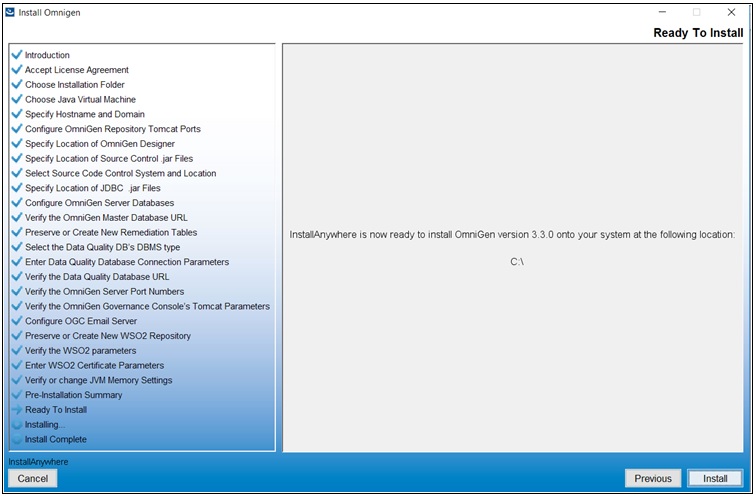Select Enter Data Quality Database Connection Parameters text
This screenshot has height=497, width=756.
pyautogui.click(x=127, y=262)
